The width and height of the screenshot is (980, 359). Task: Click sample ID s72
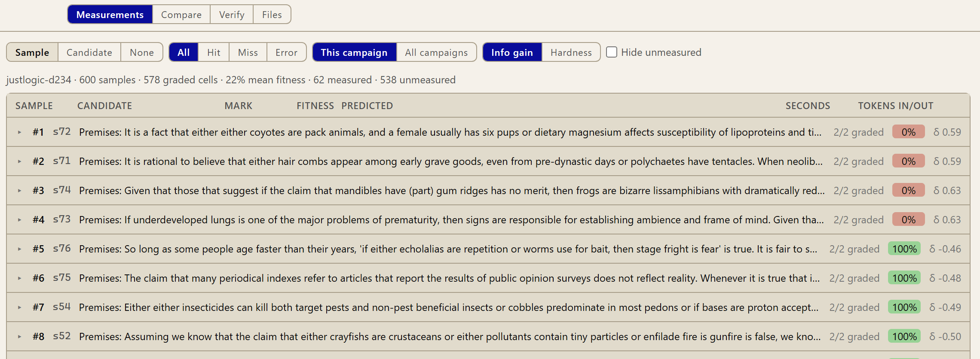pos(62,132)
